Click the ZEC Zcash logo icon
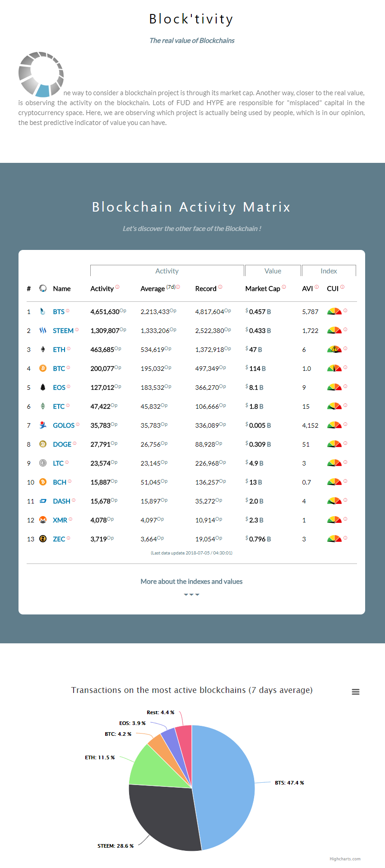The image size is (385, 868). click(x=43, y=539)
